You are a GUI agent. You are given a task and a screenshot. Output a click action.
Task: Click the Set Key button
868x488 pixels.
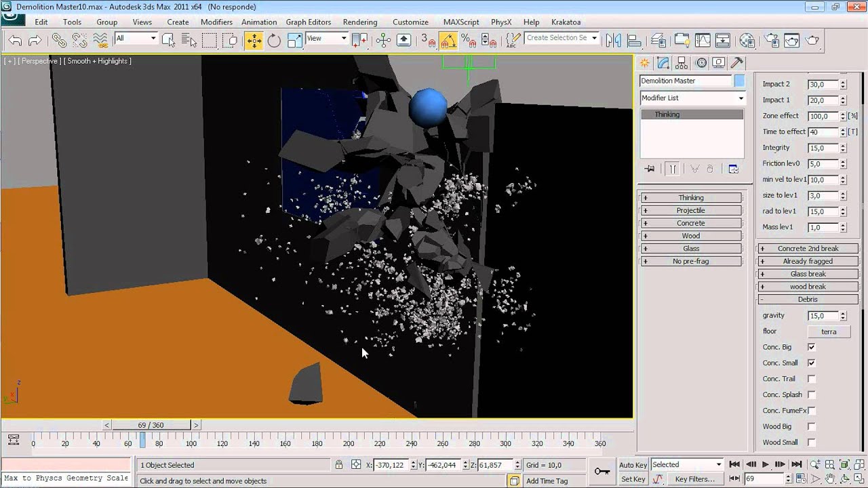633,479
